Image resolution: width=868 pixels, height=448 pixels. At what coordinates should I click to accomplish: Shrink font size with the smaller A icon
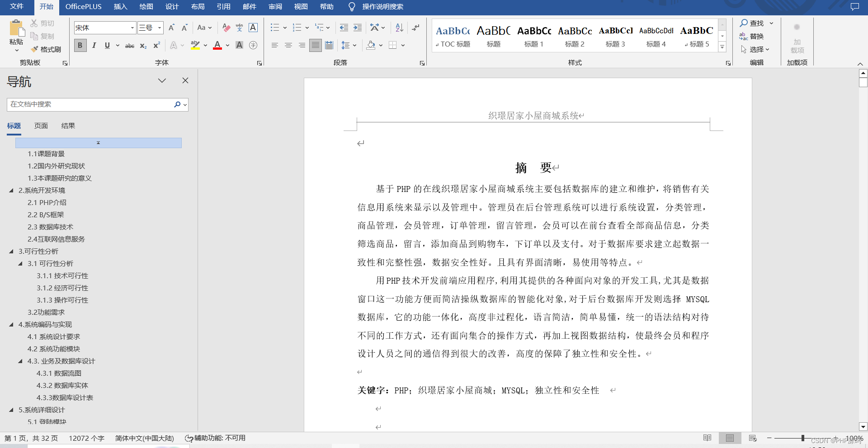[x=184, y=28]
